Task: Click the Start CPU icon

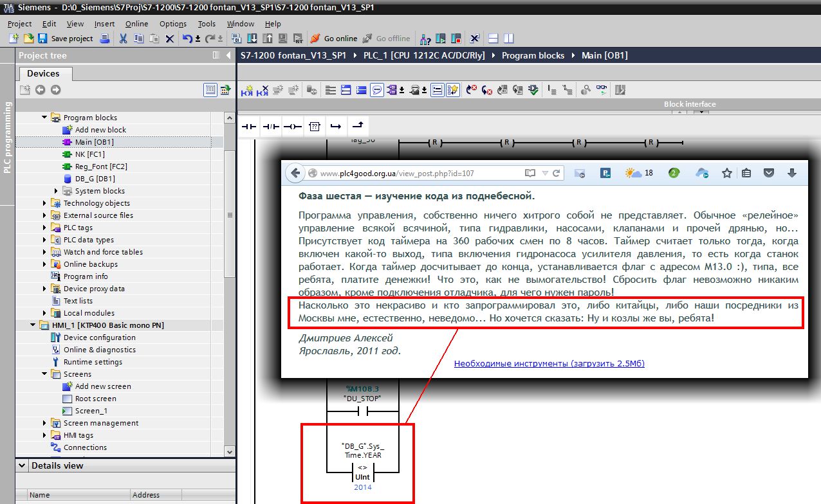Action: 441,39
